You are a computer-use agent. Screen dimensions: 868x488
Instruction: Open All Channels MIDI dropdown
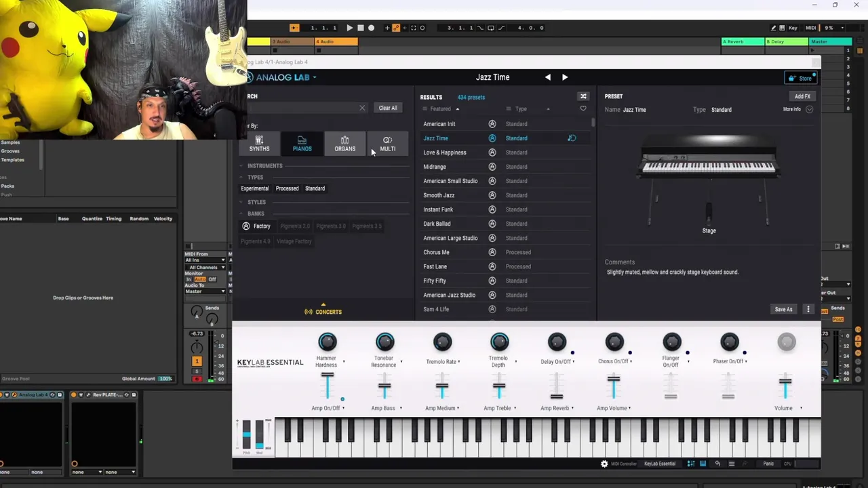pos(205,267)
